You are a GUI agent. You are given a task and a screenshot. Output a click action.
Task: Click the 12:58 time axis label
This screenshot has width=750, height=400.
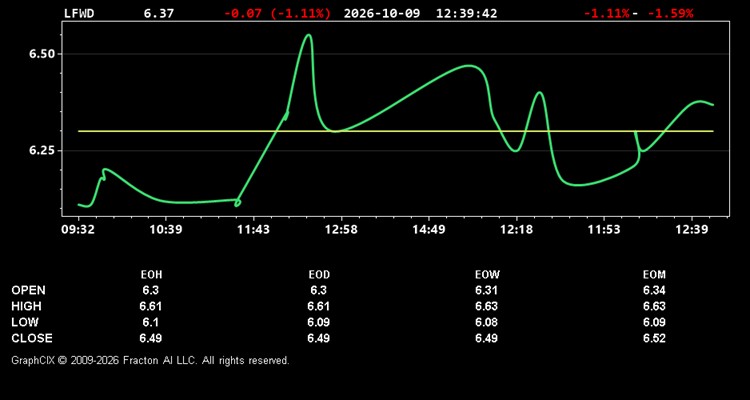(x=341, y=230)
